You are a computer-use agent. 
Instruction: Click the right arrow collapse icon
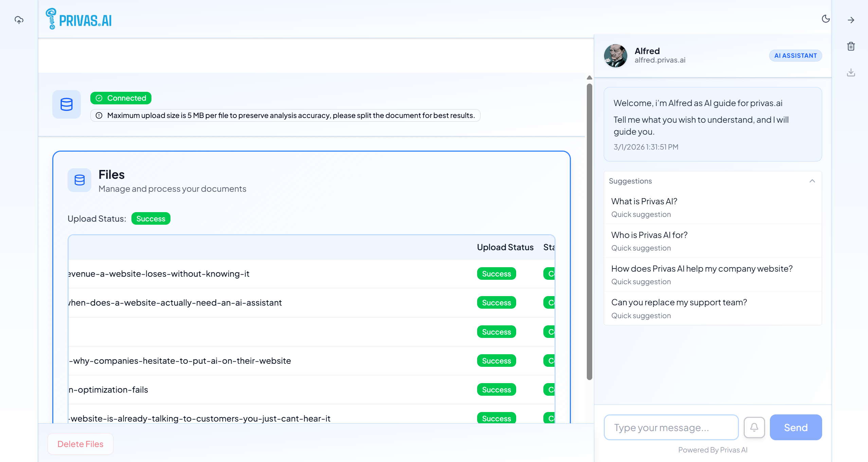pyautogui.click(x=851, y=20)
